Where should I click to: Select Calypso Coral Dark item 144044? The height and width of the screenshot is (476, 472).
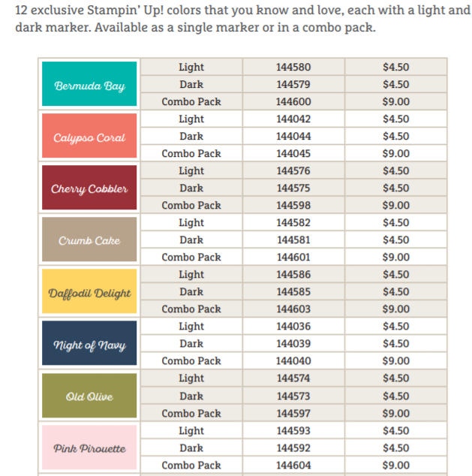pyautogui.click(x=293, y=137)
